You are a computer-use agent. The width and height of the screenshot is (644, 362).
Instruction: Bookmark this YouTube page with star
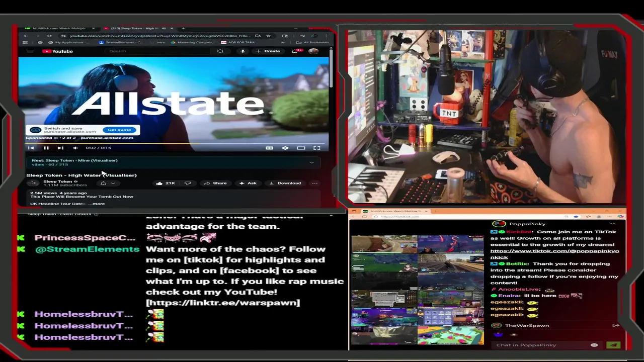tap(269, 36)
